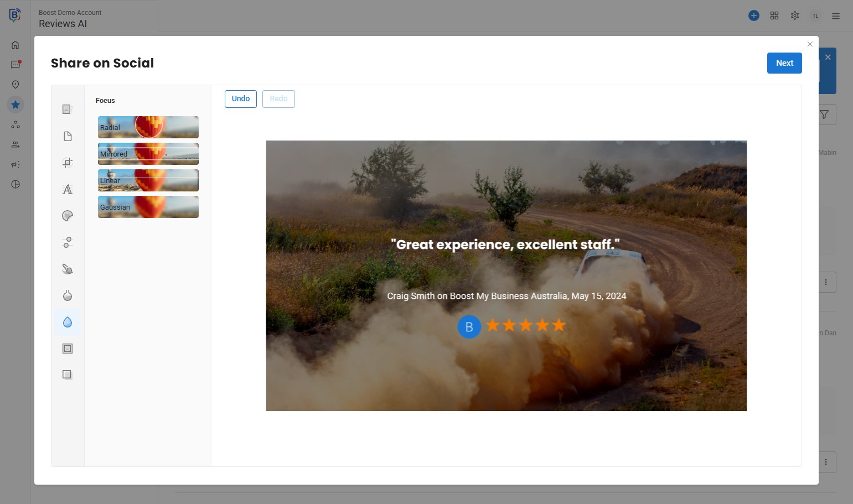
Task: Open the Overlay shadow-square tool
Action: [68, 375]
